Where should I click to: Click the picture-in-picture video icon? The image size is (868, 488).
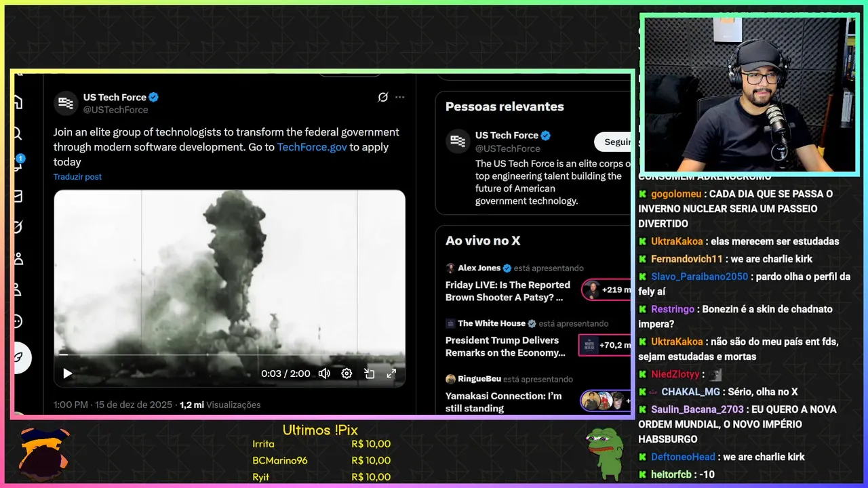pyautogui.click(x=370, y=373)
